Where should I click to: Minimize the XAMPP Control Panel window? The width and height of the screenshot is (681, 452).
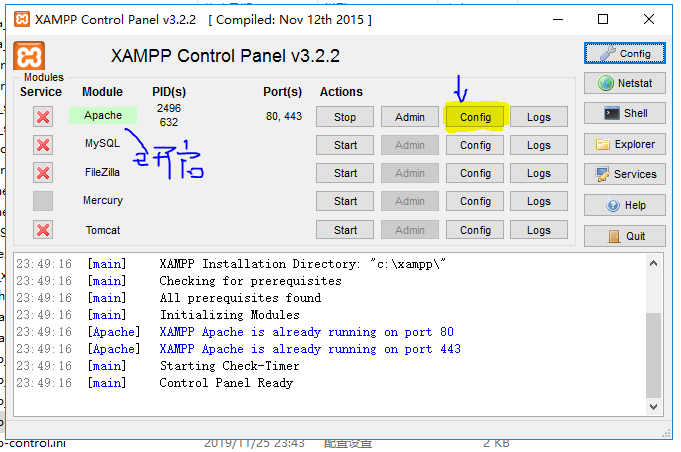tap(558, 20)
